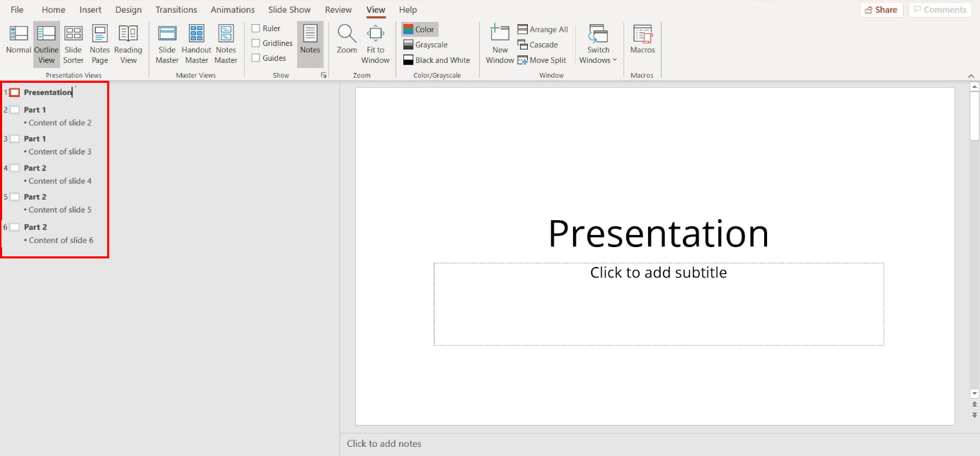Open the Slide Master editor
Viewport: 980px width, 456px height.
coord(167,44)
